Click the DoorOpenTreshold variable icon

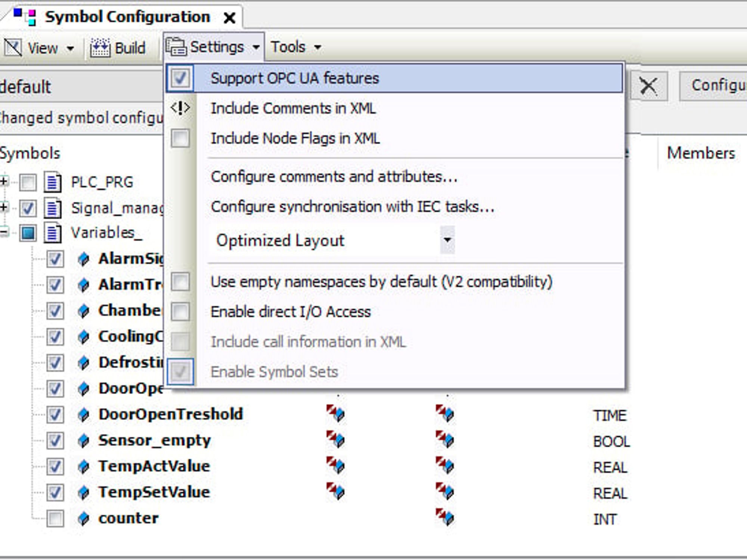coord(83,414)
